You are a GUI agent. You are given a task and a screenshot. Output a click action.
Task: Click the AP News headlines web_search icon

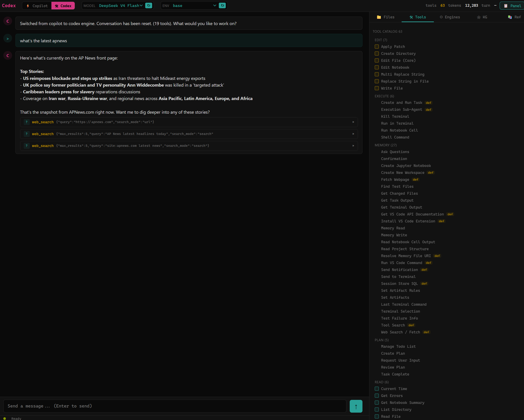(26, 134)
